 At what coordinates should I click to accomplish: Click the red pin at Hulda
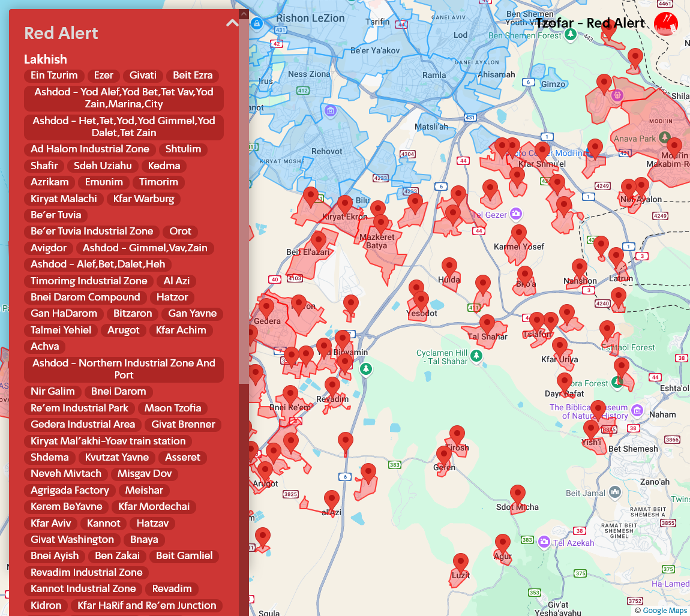coord(449,268)
